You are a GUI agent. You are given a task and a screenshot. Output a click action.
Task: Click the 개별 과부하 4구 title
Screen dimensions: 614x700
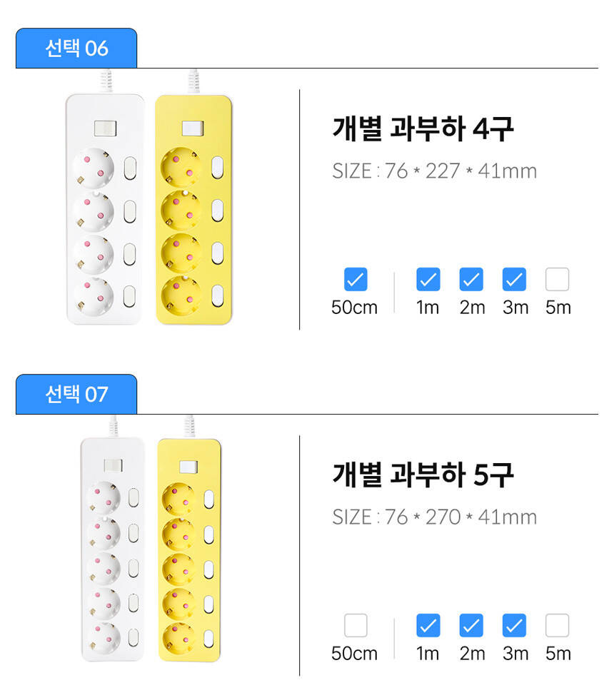tap(423, 130)
